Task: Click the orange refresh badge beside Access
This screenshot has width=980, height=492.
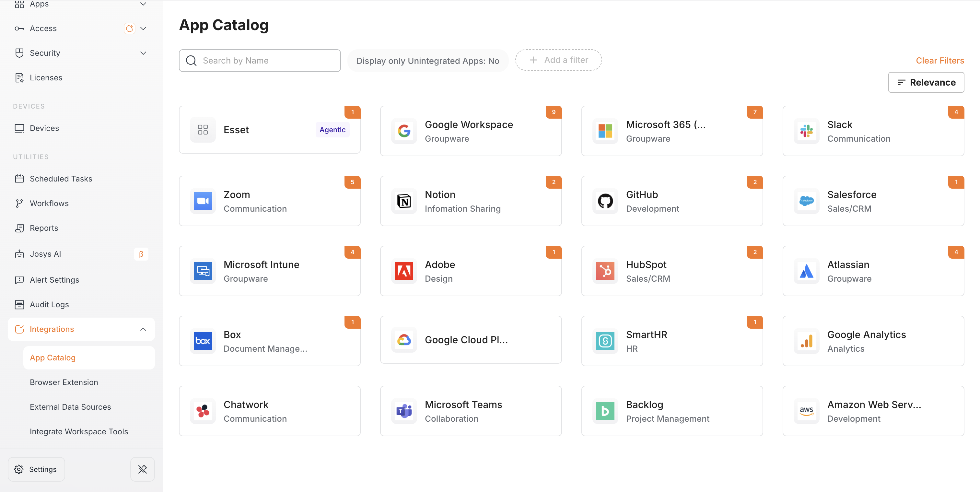Action: click(x=129, y=29)
